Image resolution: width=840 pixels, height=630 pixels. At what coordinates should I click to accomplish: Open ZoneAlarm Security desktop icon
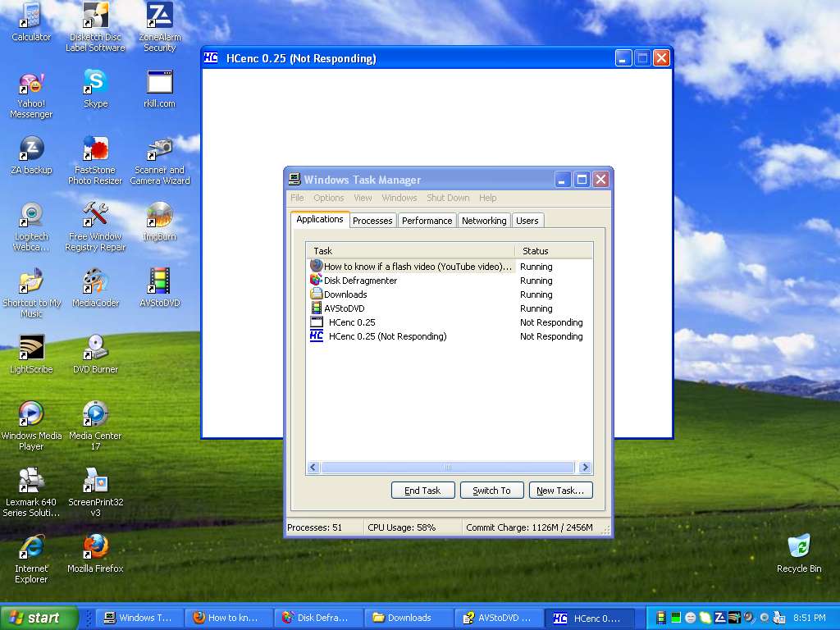tap(160, 27)
